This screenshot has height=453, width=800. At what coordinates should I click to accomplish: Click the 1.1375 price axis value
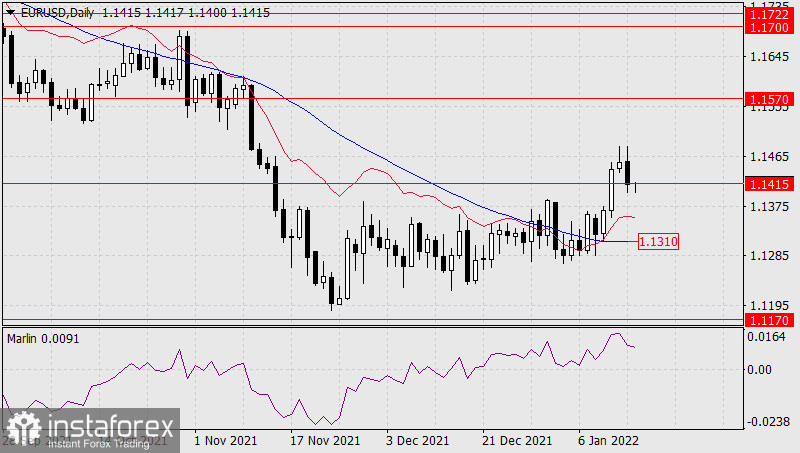[x=769, y=207]
